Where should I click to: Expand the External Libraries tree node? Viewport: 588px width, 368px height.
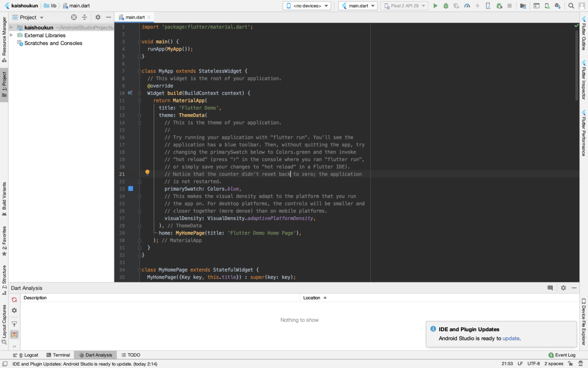(11, 35)
